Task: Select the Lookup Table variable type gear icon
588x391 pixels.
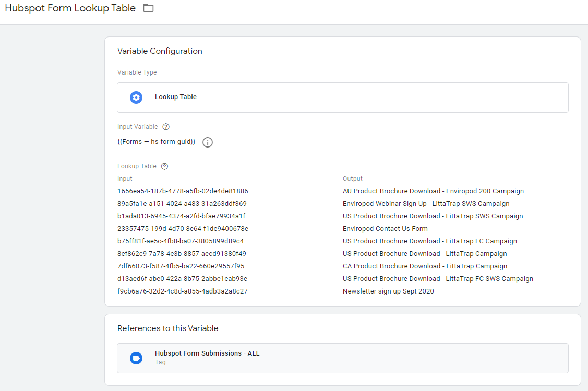Action: click(136, 97)
